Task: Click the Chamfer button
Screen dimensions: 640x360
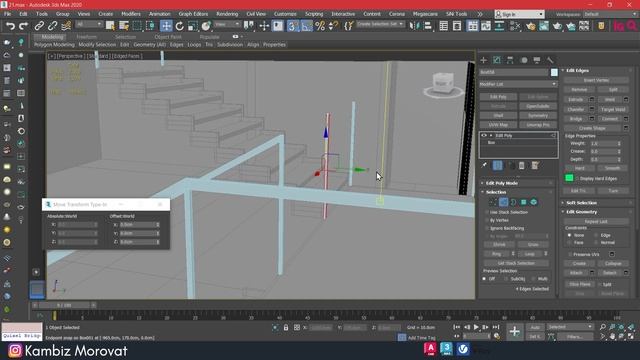Action: (576, 109)
